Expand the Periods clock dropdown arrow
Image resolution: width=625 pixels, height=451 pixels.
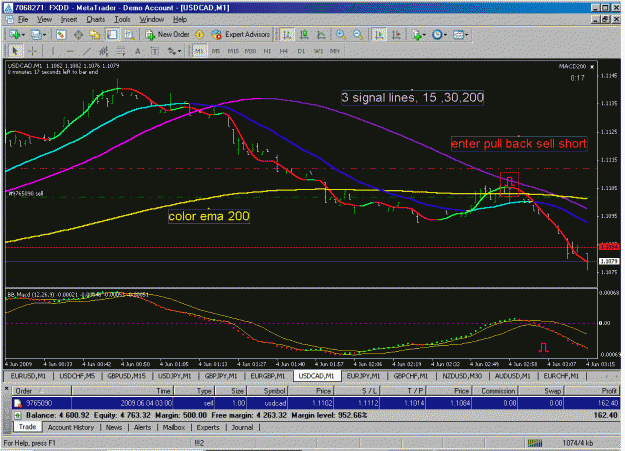[445, 35]
